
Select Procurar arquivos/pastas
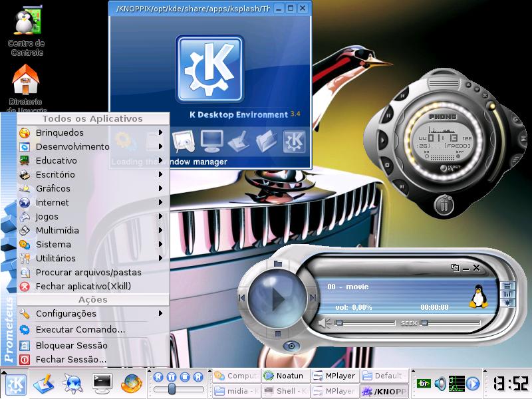[93, 272]
